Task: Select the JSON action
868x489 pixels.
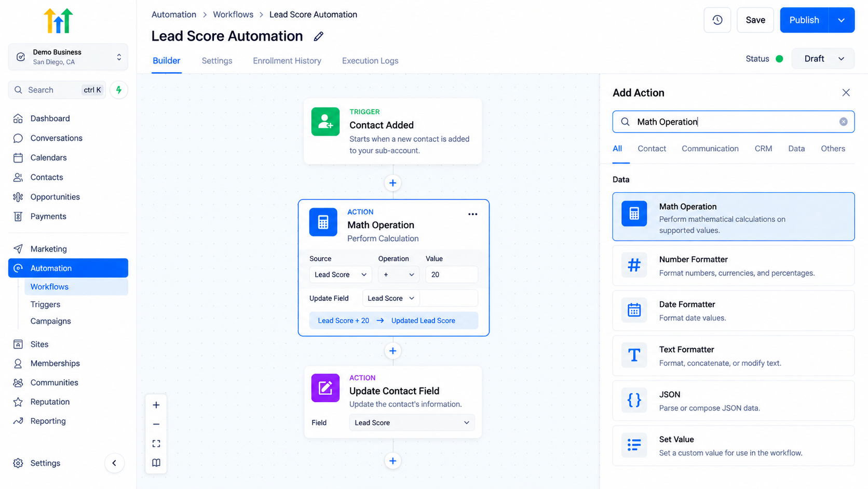Action: pyautogui.click(x=733, y=401)
